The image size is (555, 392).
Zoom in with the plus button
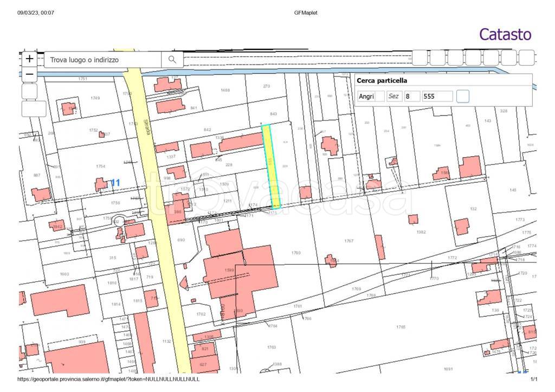pos(29,59)
